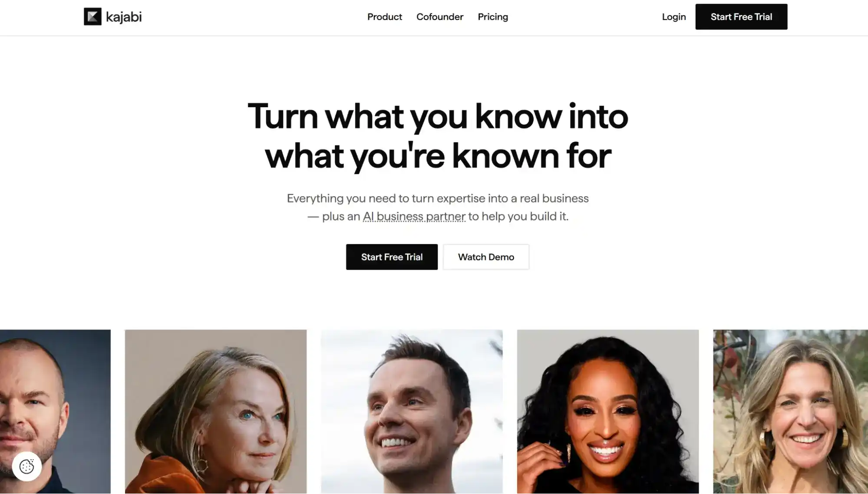Screen dimensions: 868x494
Task: Select the smiling dark-haired man photo
Action: click(412, 412)
